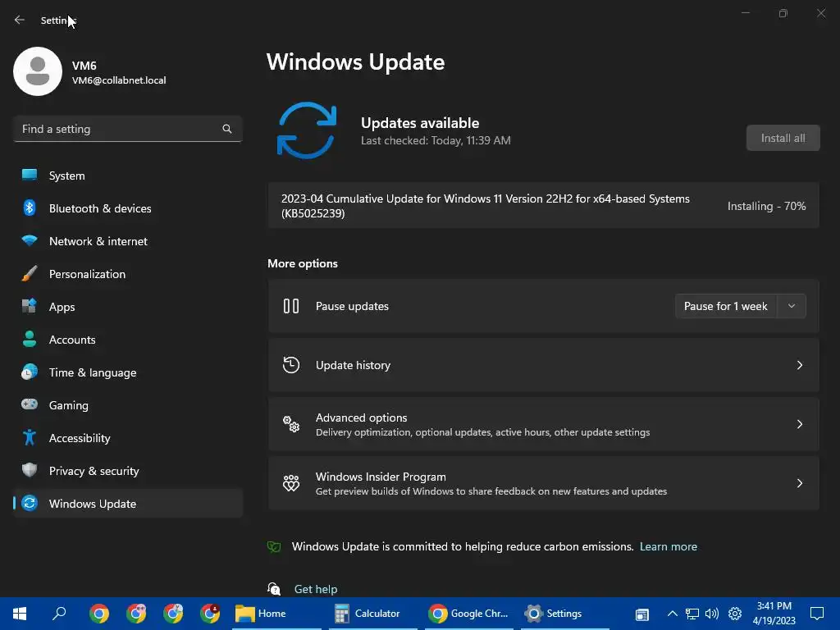Click the Gaming controller icon
The image size is (840, 630).
(x=30, y=404)
